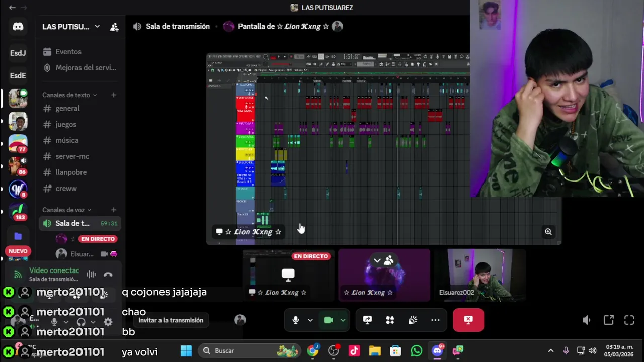The height and width of the screenshot is (362, 644).
Task: Pop out the stream window
Action: click(609, 320)
